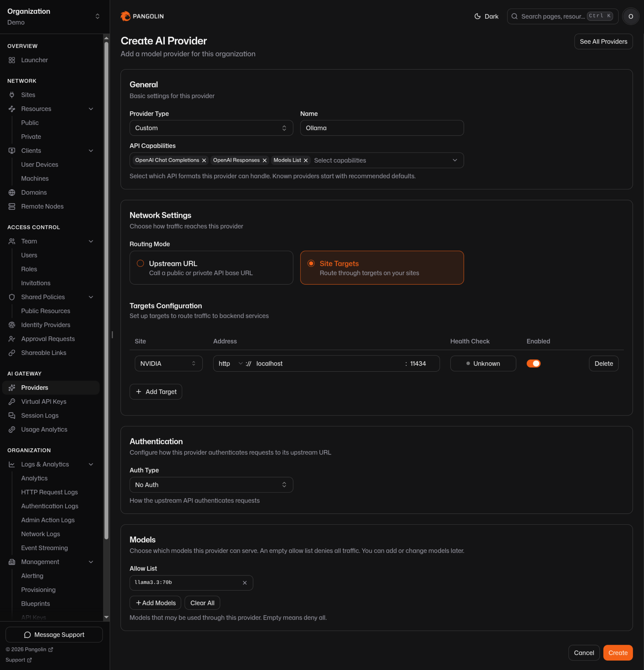Click the Virtual API Keys key icon
This screenshot has height=670, width=644.
(12, 402)
